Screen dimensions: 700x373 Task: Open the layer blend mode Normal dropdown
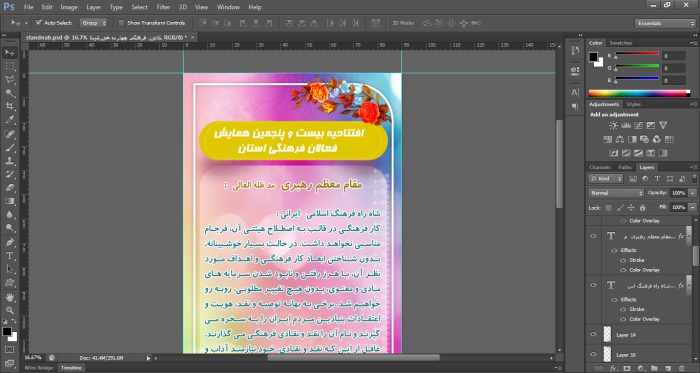point(616,193)
